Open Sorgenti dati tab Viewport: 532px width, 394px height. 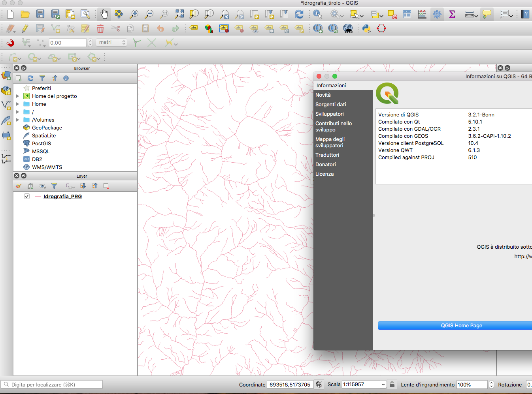click(x=331, y=104)
